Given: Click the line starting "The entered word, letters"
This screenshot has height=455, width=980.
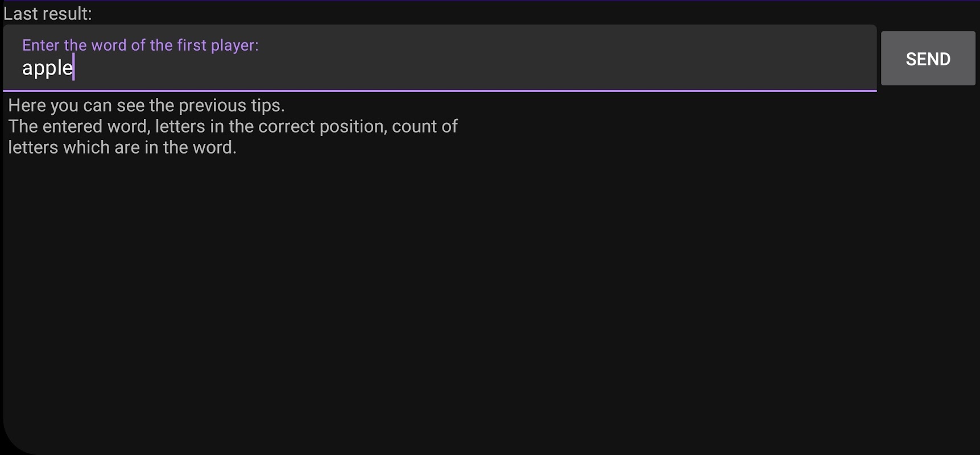Looking at the screenshot, I should [233, 126].
